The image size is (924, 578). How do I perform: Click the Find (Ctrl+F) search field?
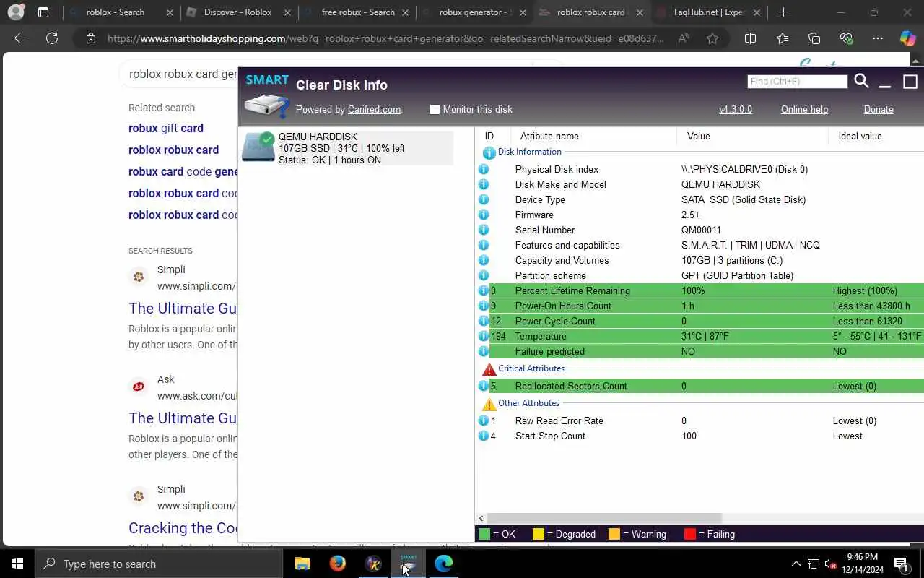click(x=797, y=82)
